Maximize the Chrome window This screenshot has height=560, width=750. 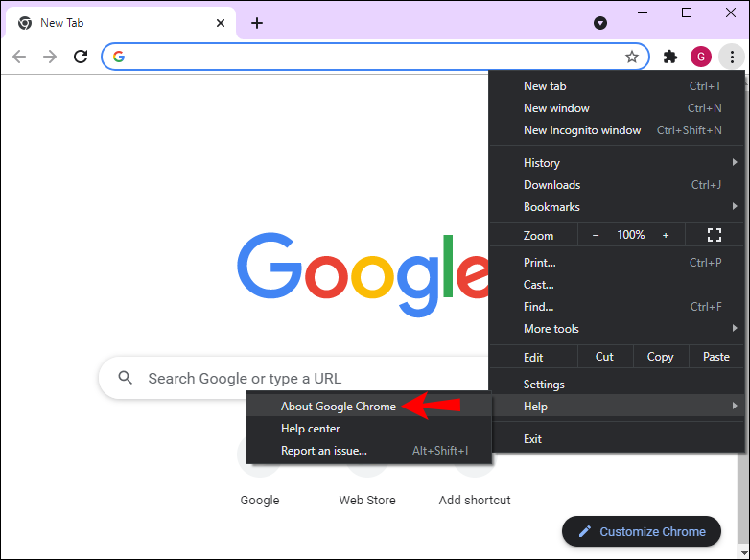[687, 12]
